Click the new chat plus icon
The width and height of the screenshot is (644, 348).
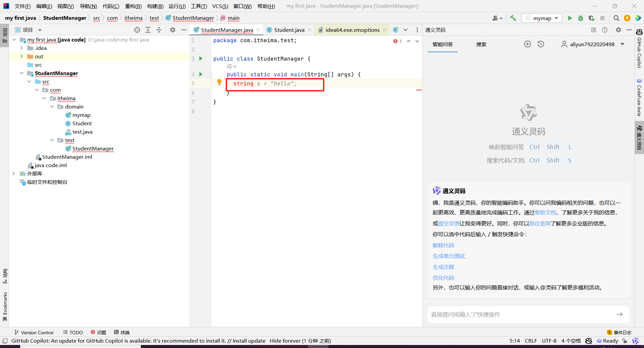click(x=527, y=44)
